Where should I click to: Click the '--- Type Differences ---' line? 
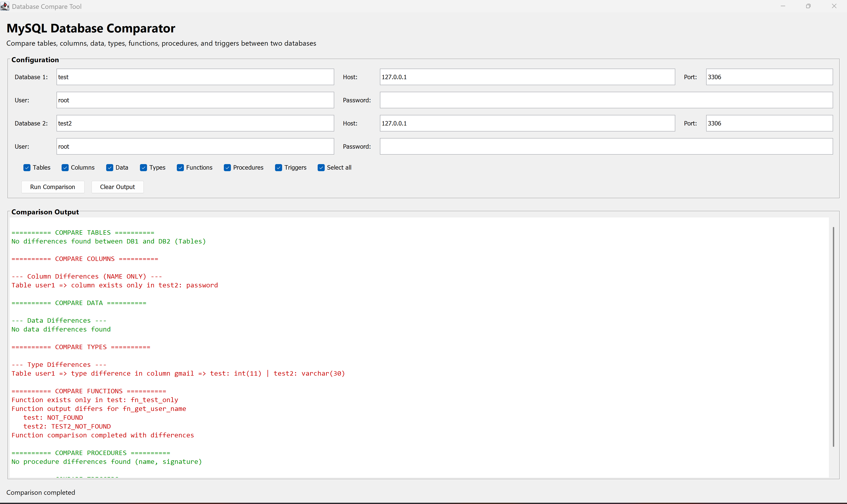point(59,365)
